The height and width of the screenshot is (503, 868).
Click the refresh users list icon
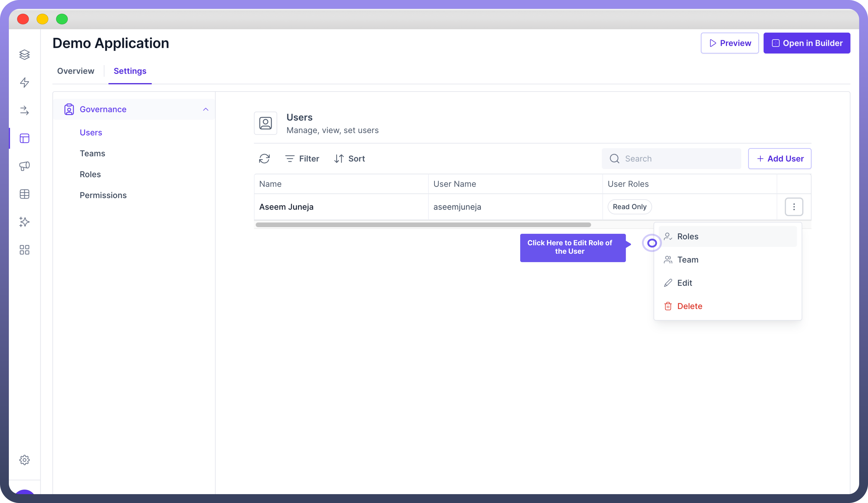click(x=264, y=159)
